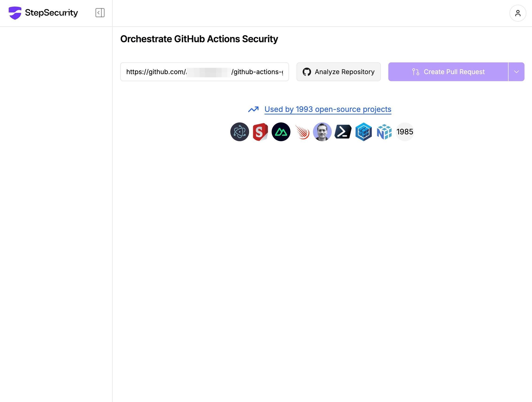Open the user profile icon
532x402 pixels.
518,13
